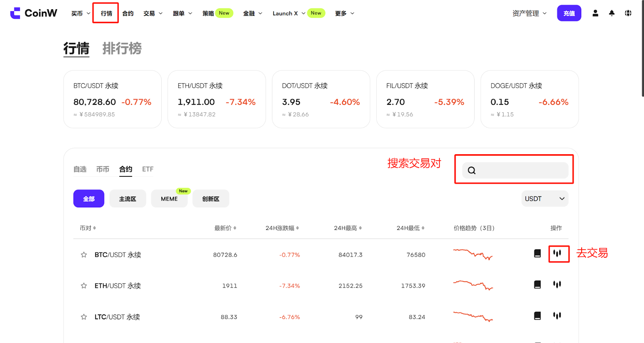The image size is (644, 343).
Task: Sort by 24H最低 column arrows
Action: [x=423, y=228]
